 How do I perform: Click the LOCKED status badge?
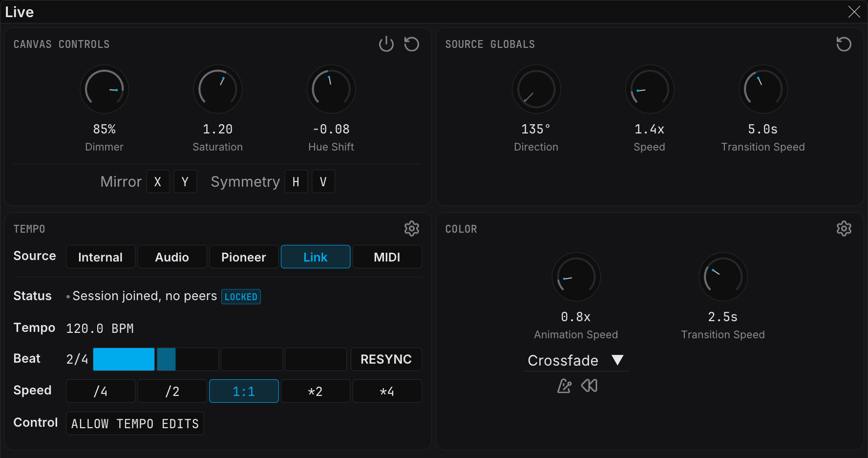(x=241, y=297)
